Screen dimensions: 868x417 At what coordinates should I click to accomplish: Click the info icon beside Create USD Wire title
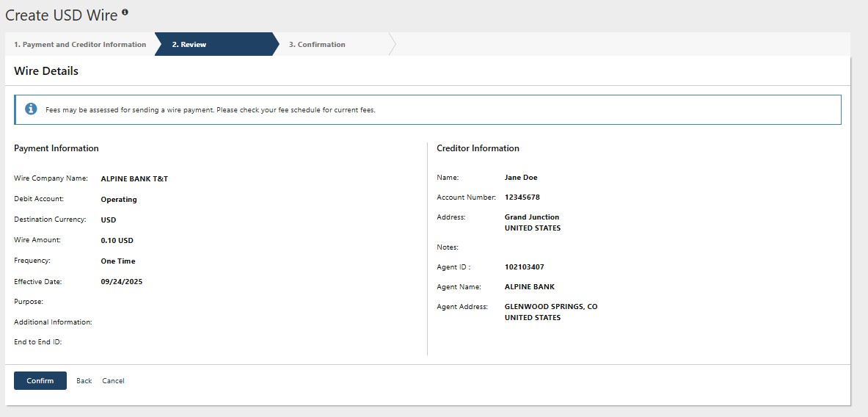click(125, 12)
